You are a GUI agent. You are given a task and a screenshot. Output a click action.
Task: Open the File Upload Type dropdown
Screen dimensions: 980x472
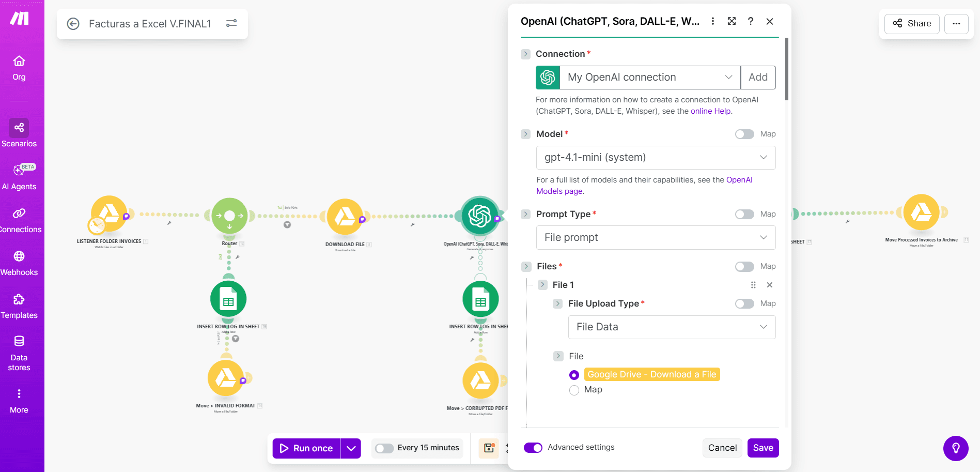click(671, 327)
